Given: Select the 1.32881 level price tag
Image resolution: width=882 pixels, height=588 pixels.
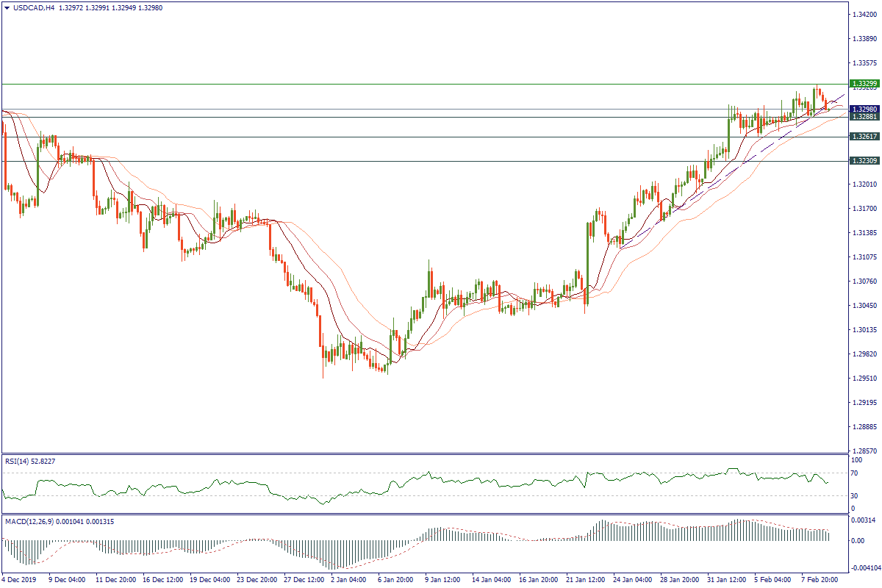Looking at the screenshot, I should [864, 117].
